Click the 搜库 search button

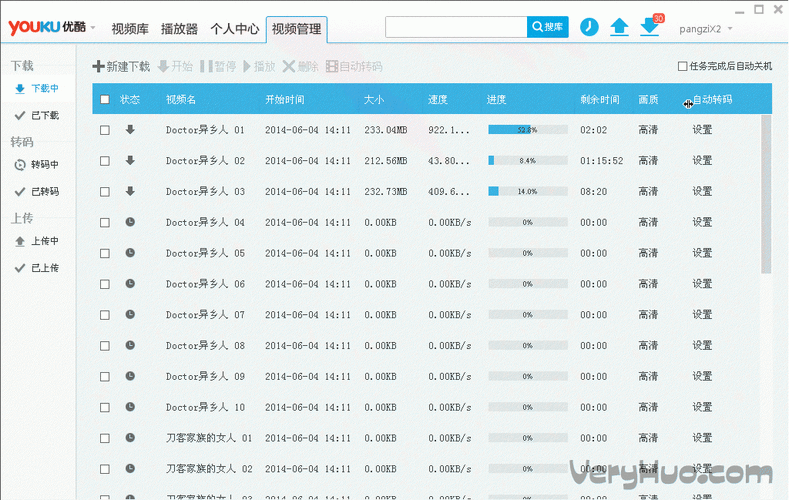point(548,27)
